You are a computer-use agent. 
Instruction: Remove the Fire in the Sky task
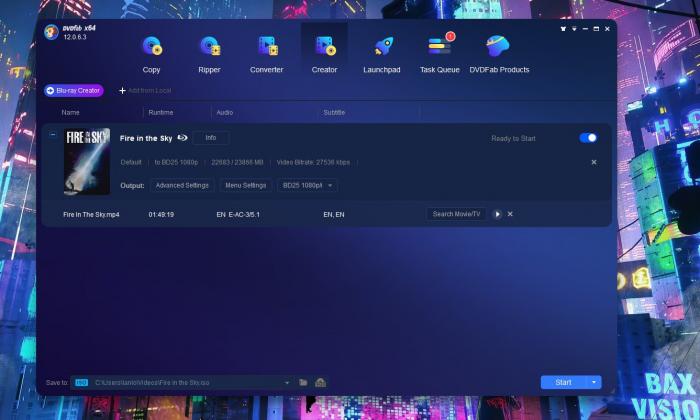click(594, 162)
